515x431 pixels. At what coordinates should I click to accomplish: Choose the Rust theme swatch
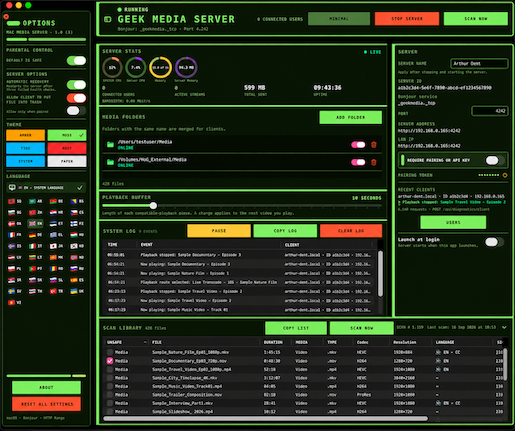pos(67,148)
